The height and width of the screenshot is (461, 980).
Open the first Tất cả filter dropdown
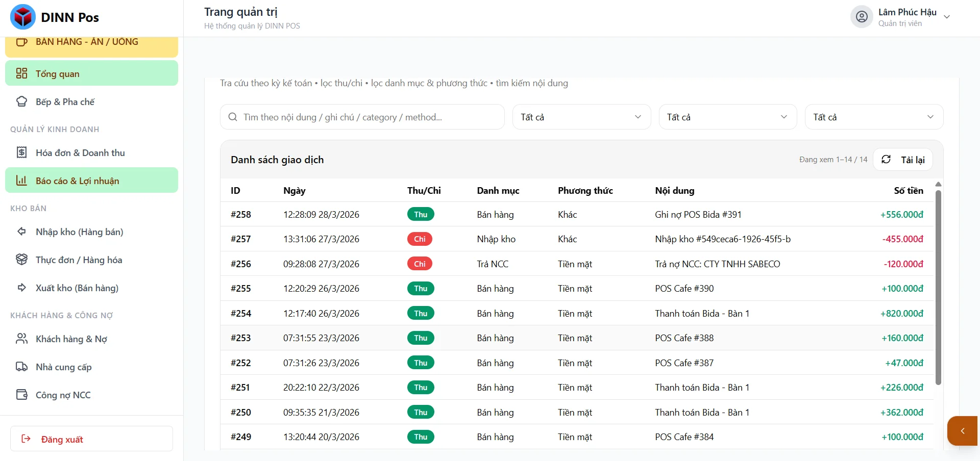click(x=581, y=117)
